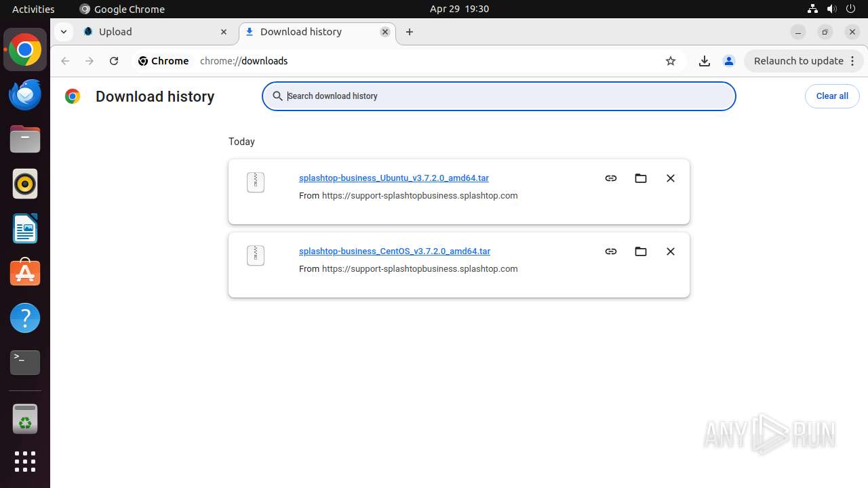Open the downloads tray icon in toolbar
The image size is (868, 488).
tap(705, 61)
